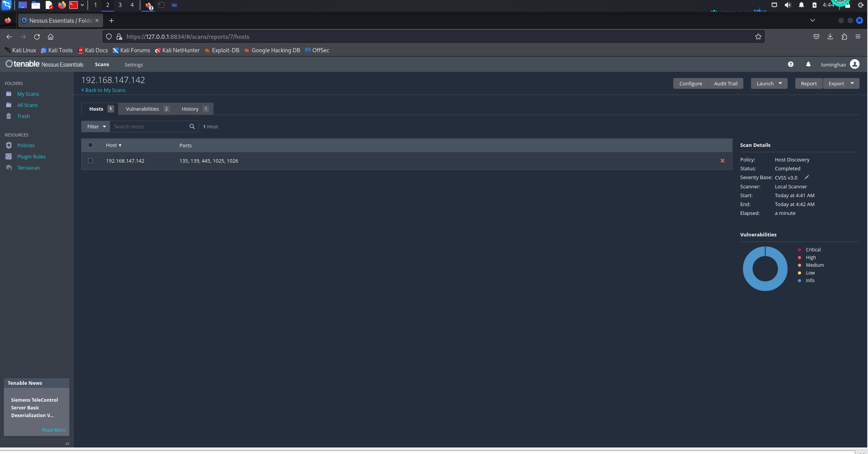The width and height of the screenshot is (868, 454).
Task: Expand the Export dropdown menu
Action: [x=852, y=83]
